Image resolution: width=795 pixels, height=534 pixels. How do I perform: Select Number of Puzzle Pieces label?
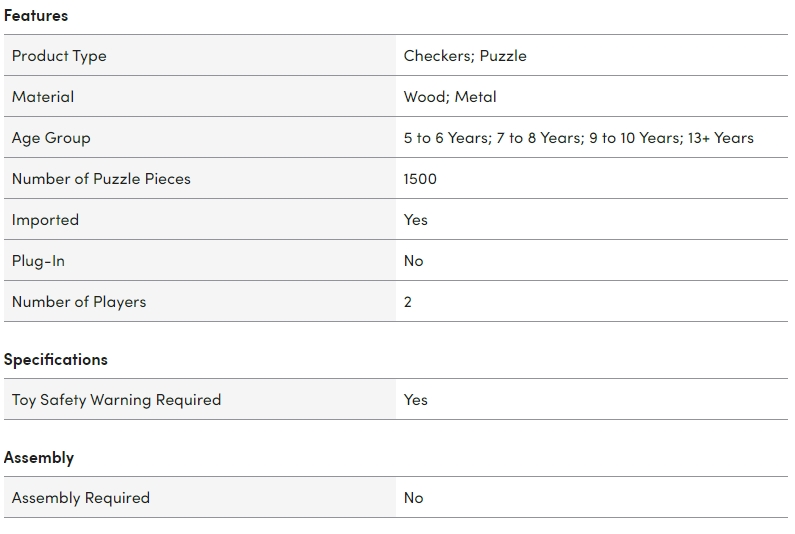pyautogui.click(x=101, y=179)
